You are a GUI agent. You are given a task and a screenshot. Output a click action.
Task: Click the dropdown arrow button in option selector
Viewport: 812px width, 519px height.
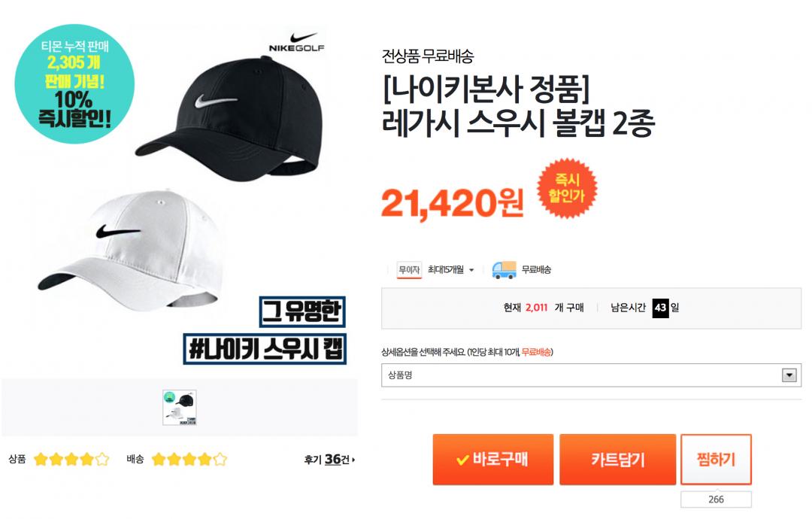point(789,375)
